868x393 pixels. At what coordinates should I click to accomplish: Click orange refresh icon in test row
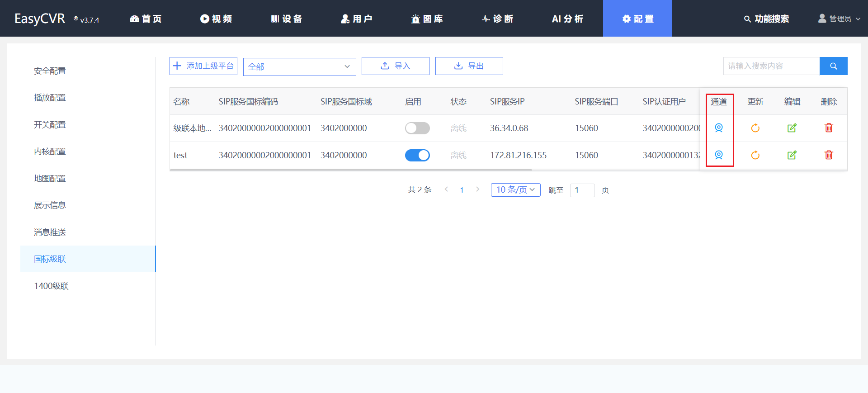click(x=755, y=155)
